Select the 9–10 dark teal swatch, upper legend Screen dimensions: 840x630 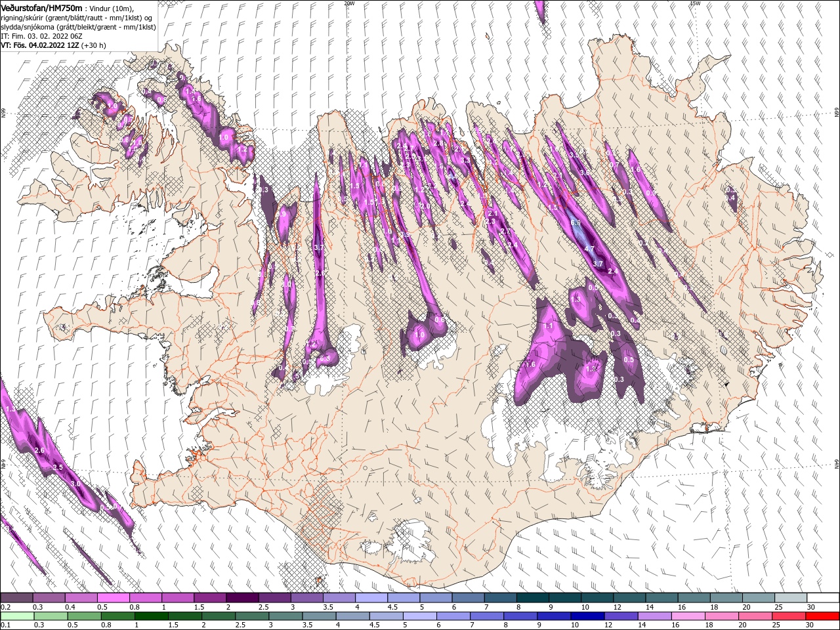tap(565, 598)
